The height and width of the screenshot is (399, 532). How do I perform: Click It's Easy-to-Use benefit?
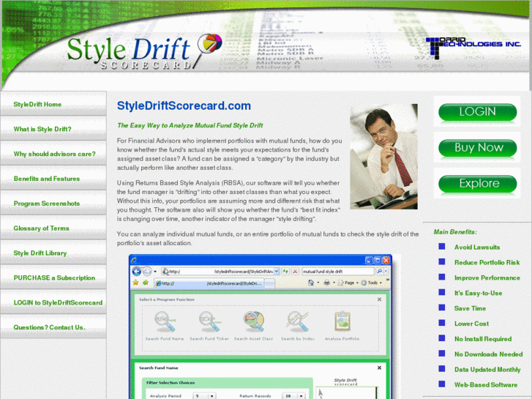pos(478,293)
